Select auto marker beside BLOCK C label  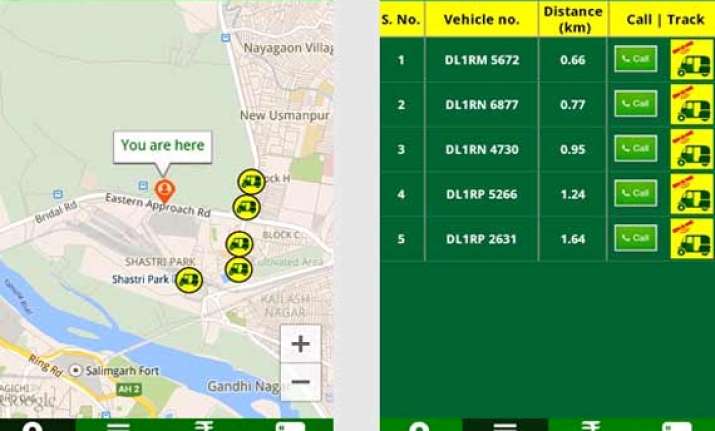click(x=239, y=244)
